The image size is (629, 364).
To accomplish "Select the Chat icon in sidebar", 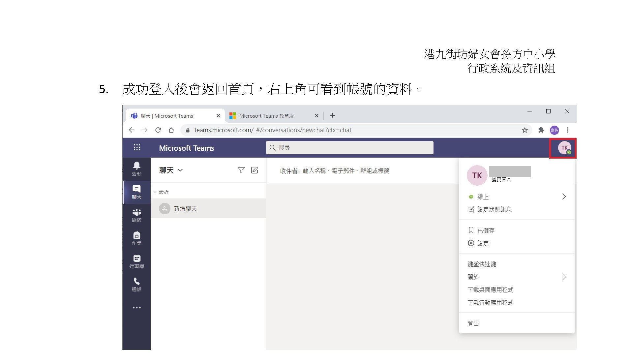I will pyautogui.click(x=136, y=192).
